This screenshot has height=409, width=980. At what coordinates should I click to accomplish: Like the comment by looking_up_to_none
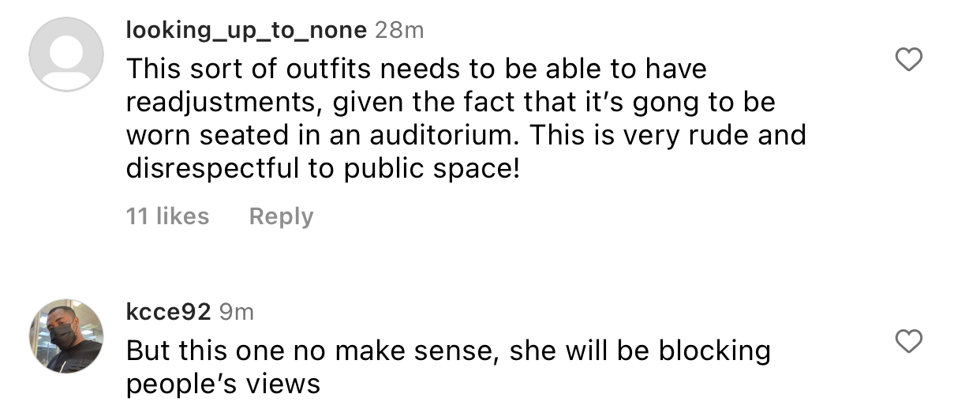coord(911,59)
